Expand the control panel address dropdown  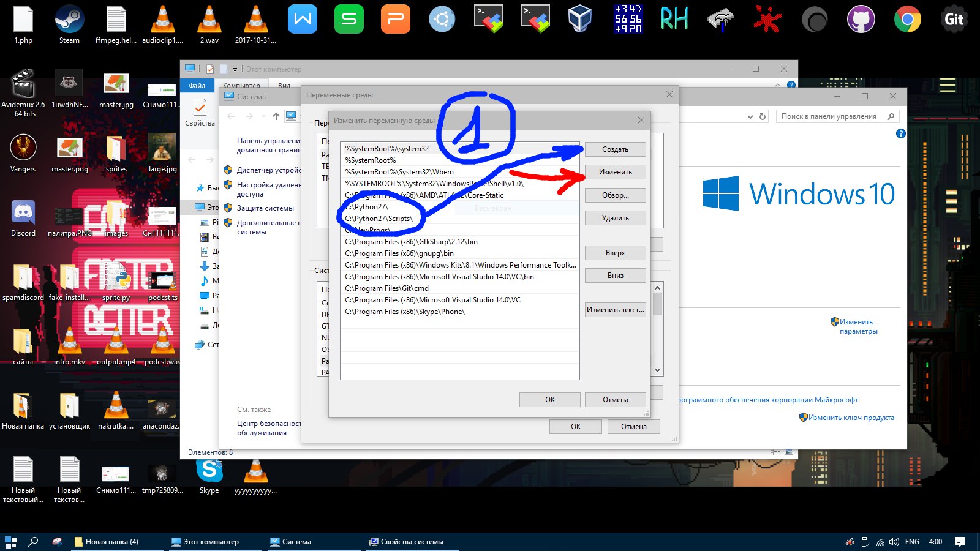[x=750, y=116]
